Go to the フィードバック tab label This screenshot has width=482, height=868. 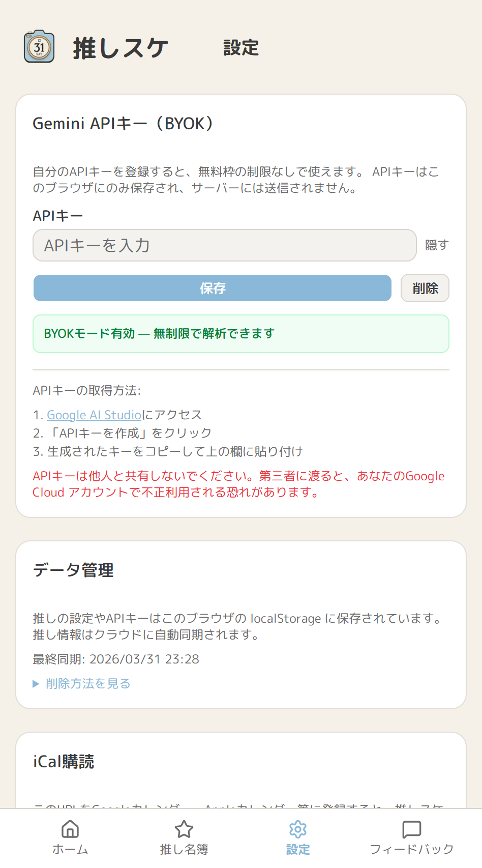coord(411,849)
